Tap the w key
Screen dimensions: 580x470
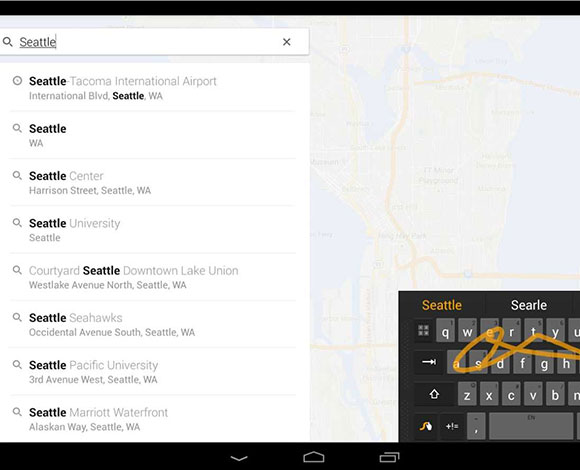467,331
